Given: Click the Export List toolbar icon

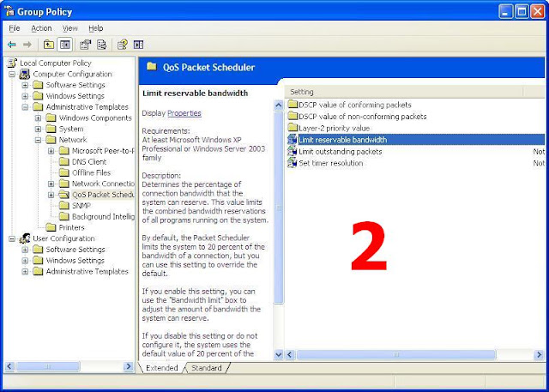Looking at the screenshot, I should coord(101,45).
